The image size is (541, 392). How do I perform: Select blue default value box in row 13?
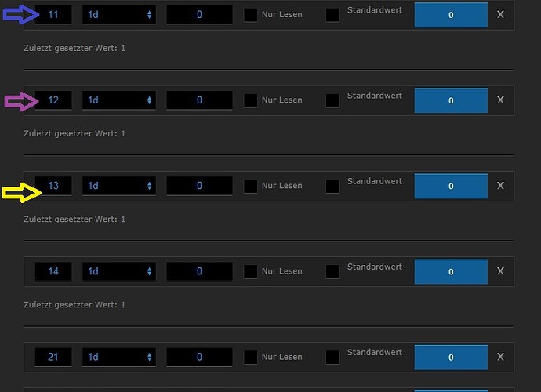[451, 187]
